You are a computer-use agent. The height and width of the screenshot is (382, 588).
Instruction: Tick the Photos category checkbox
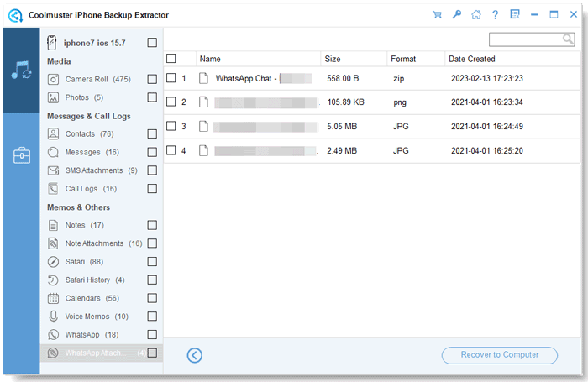[x=152, y=97]
